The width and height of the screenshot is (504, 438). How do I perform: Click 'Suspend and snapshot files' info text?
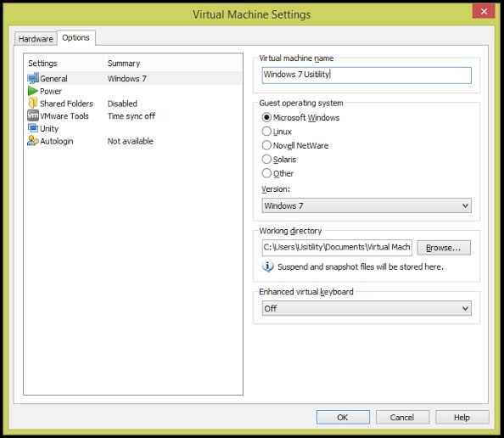coord(360,267)
